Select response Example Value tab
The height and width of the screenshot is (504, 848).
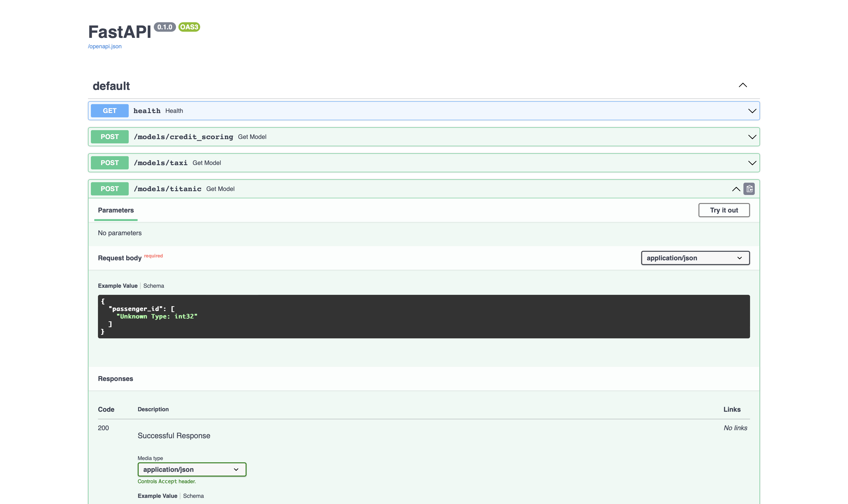[157, 496]
